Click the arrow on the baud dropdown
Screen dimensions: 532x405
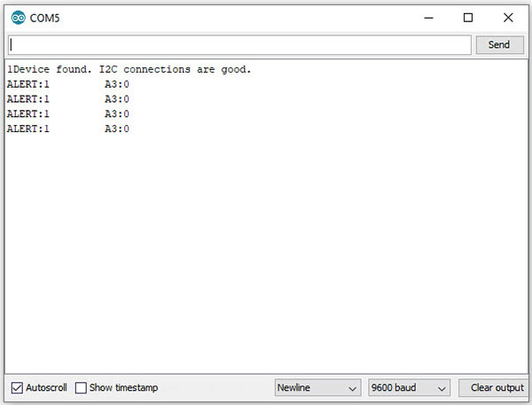442,389
